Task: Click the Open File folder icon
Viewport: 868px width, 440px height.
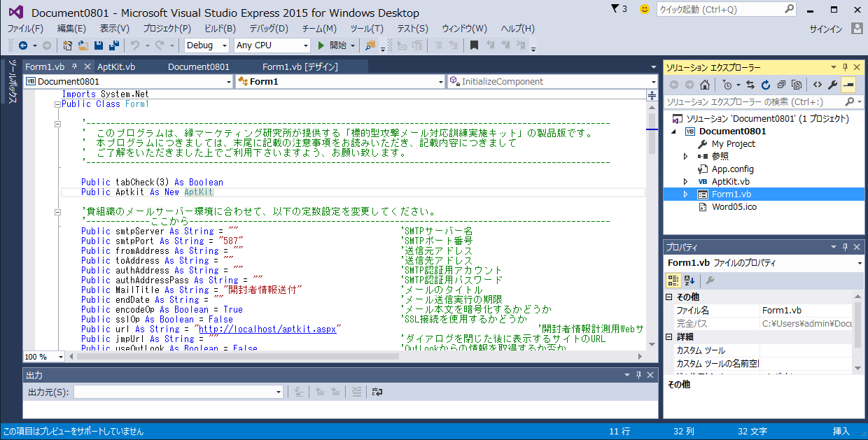Action: (x=83, y=45)
